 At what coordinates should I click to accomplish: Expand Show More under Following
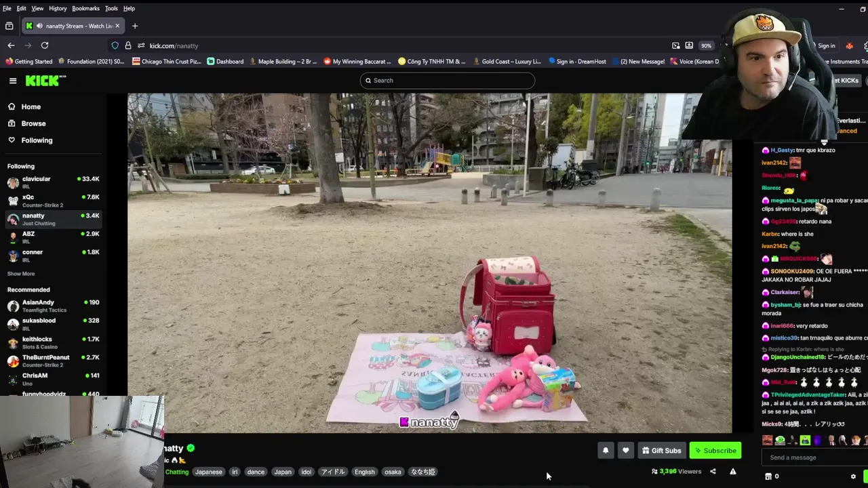coord(21,274)
